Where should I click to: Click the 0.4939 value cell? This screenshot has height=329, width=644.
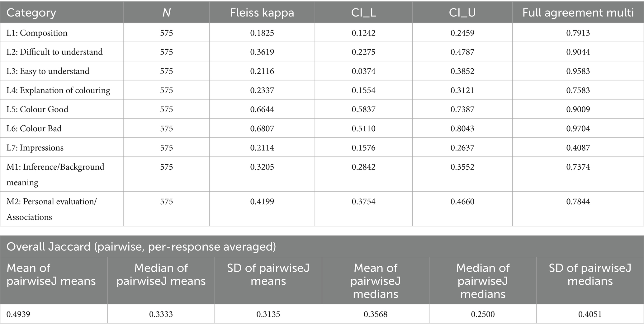18,314
